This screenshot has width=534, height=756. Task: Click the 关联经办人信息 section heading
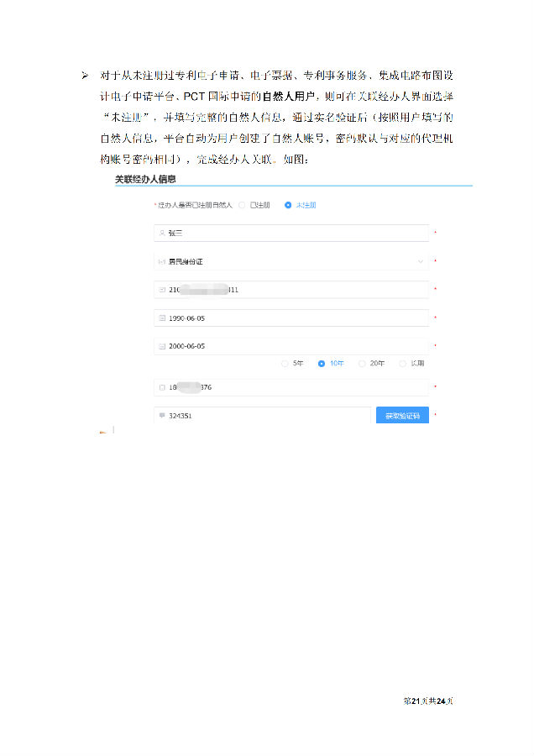tap(145, 179)
